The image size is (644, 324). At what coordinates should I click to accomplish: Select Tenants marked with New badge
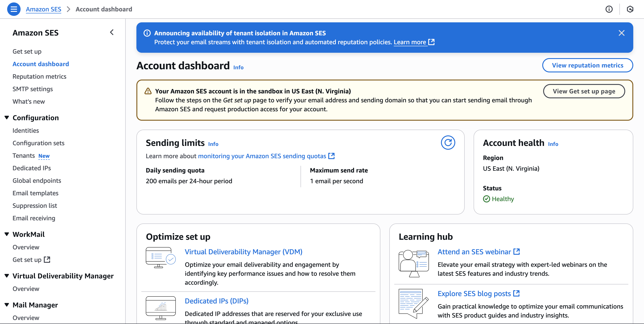click(x=23, y=155)
